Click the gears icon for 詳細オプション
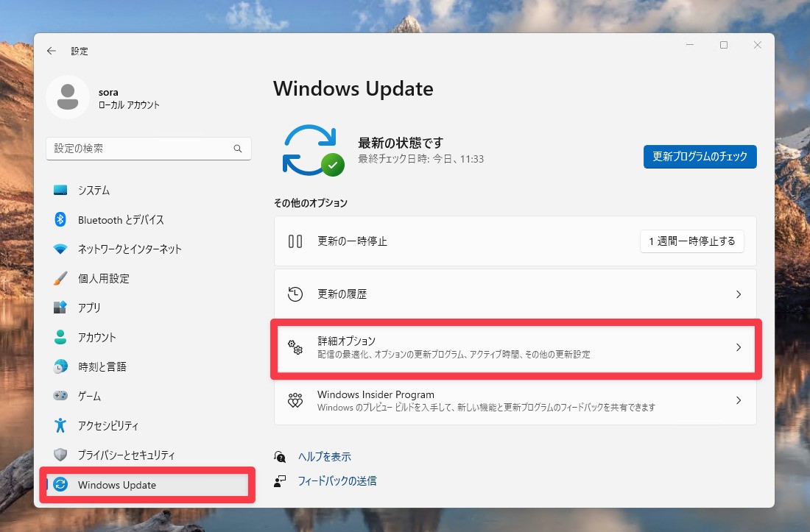This screenshot has height=532, width=810. coord(295,347)
